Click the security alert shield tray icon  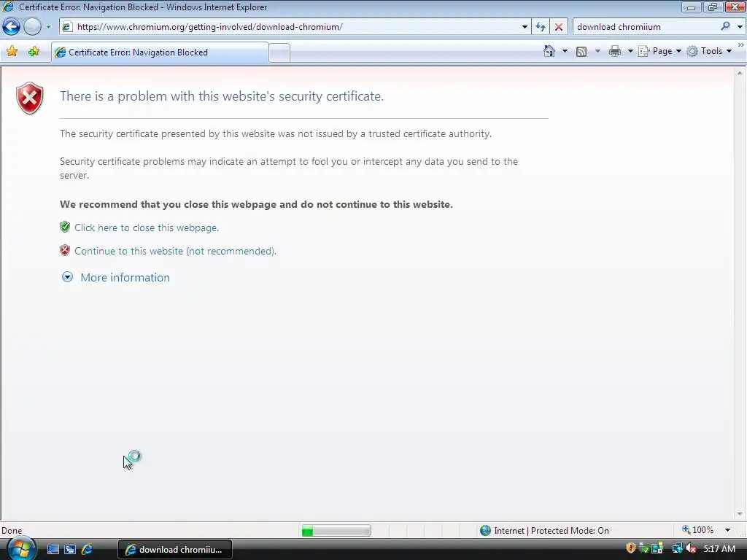click(x=631, y=548)
